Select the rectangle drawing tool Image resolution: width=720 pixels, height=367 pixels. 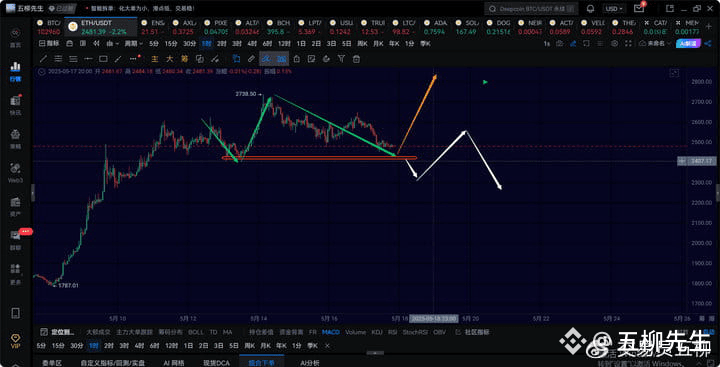[x=103, y=59]
